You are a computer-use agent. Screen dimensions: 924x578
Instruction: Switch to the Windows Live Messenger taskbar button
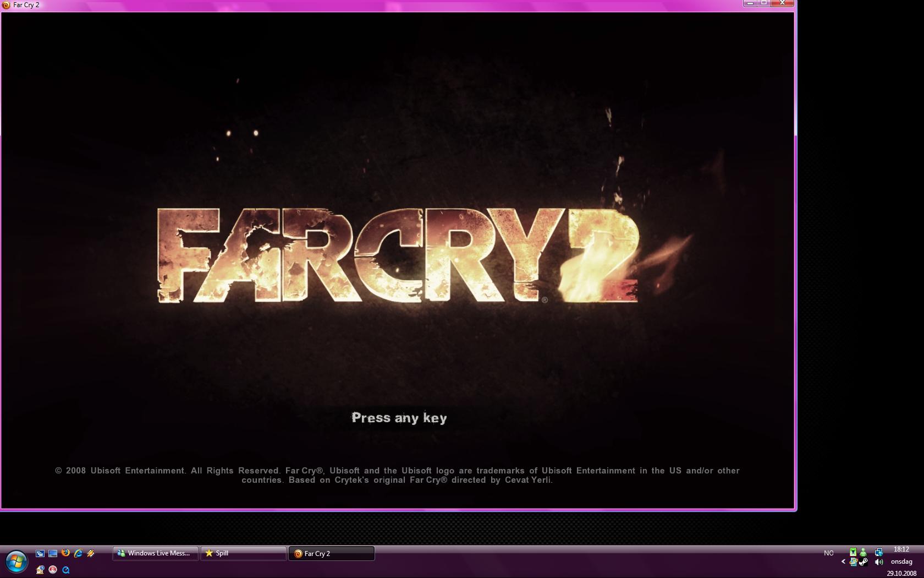coord(156,553)
